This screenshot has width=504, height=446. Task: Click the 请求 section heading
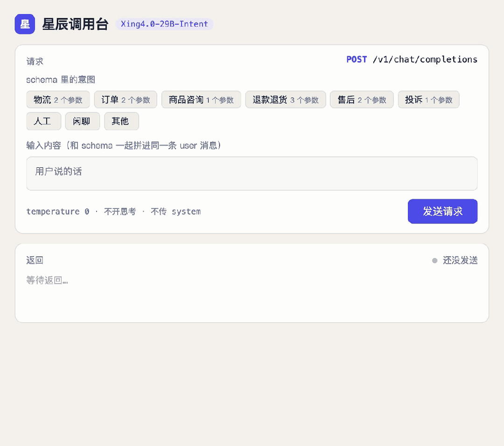(x=35, y=62)
